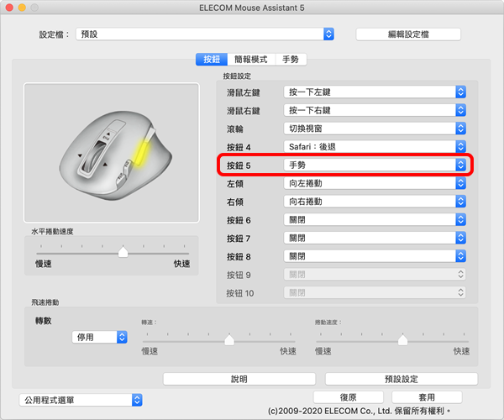Viewport: 504px width, 420px height.
Task: Click the 捲動速度 slider thumb
Action: pos(402,339)
